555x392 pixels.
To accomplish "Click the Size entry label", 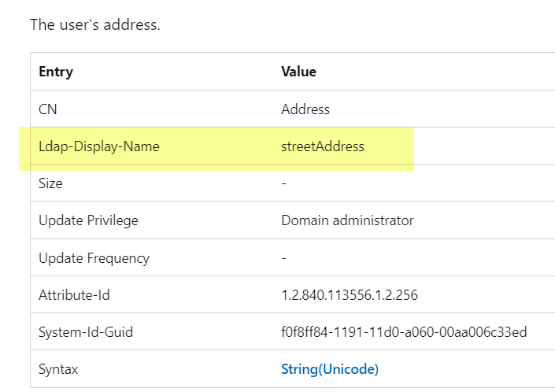I will coord(50,183).
